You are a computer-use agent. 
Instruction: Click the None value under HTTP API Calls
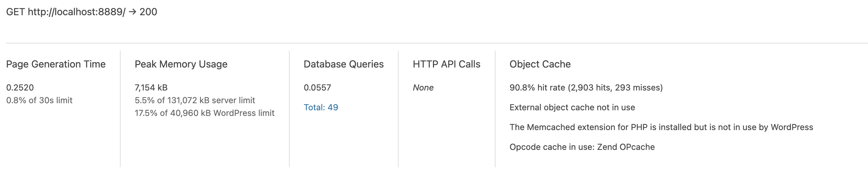point(423,88)
